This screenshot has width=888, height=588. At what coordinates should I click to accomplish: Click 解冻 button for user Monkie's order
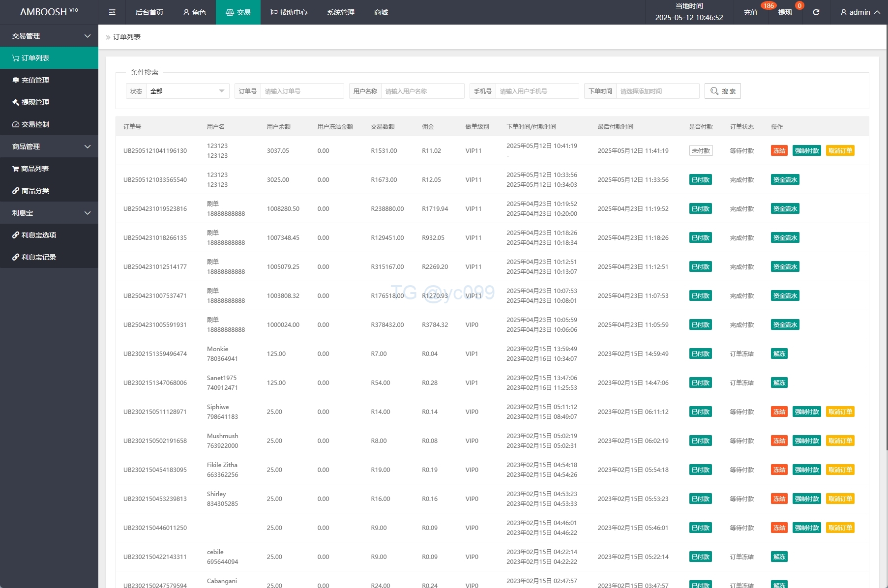779,354
